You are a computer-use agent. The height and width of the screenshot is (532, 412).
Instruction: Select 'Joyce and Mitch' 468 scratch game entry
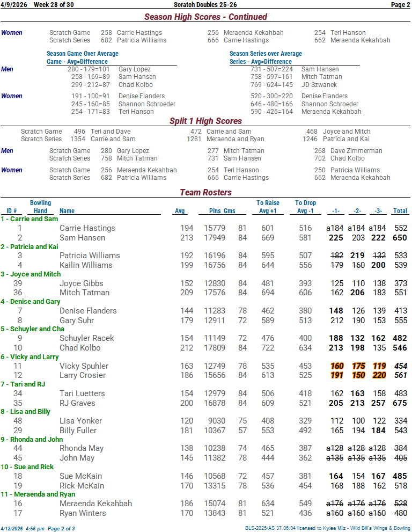click(347, 132)
